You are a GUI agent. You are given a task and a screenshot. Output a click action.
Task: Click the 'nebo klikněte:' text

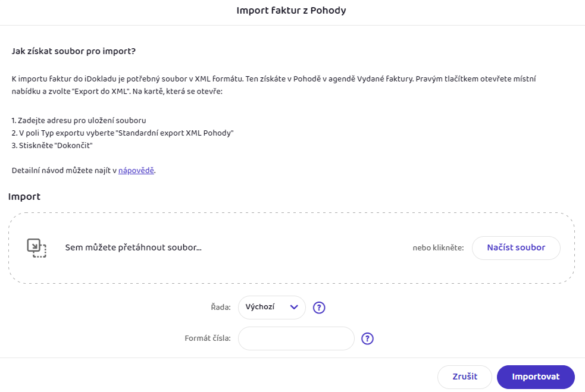(439, 248)
